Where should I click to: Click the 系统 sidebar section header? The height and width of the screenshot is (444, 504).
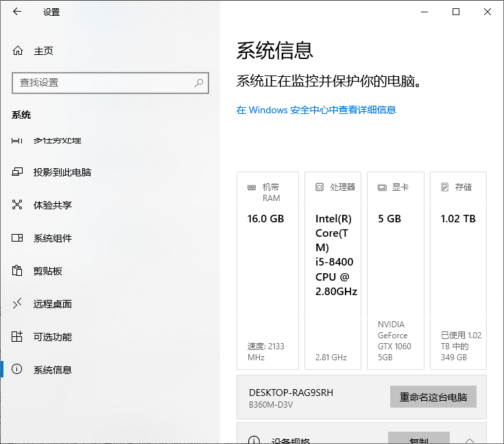pyautogui.click(x=21, y=115)
